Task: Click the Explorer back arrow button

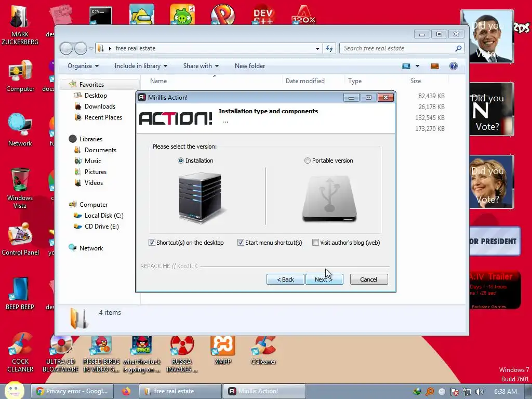Action: pos(66,48)
